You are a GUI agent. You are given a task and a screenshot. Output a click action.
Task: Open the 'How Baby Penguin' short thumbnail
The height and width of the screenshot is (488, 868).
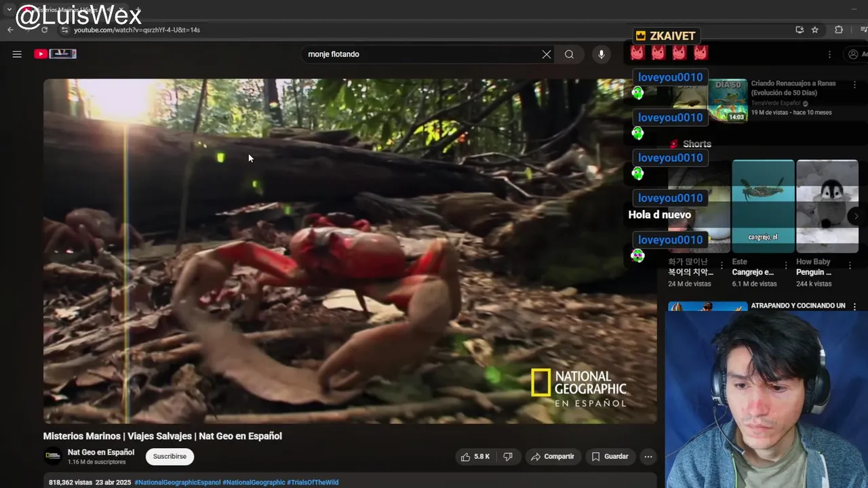(827, 206)
